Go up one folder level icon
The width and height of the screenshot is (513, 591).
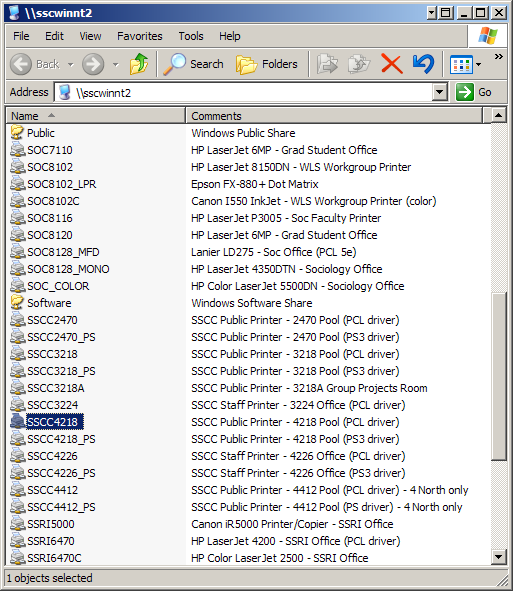point(139,64)
